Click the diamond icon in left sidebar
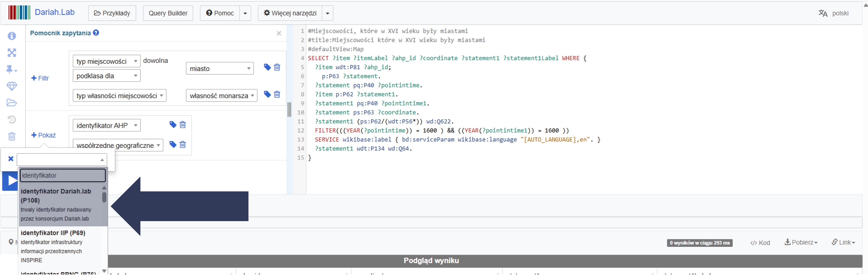Image resolution: width=868 pixels, height=275 pixels. point(12,86)
